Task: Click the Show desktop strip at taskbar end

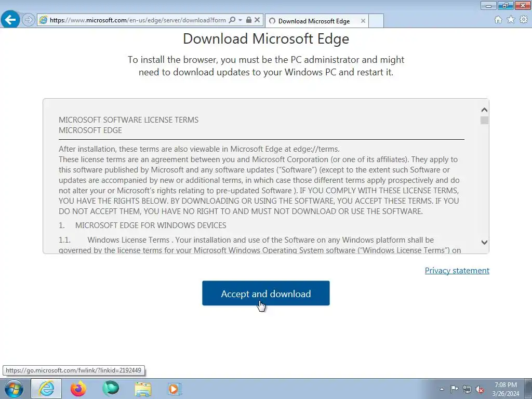Action: click(x=528, y=389)
